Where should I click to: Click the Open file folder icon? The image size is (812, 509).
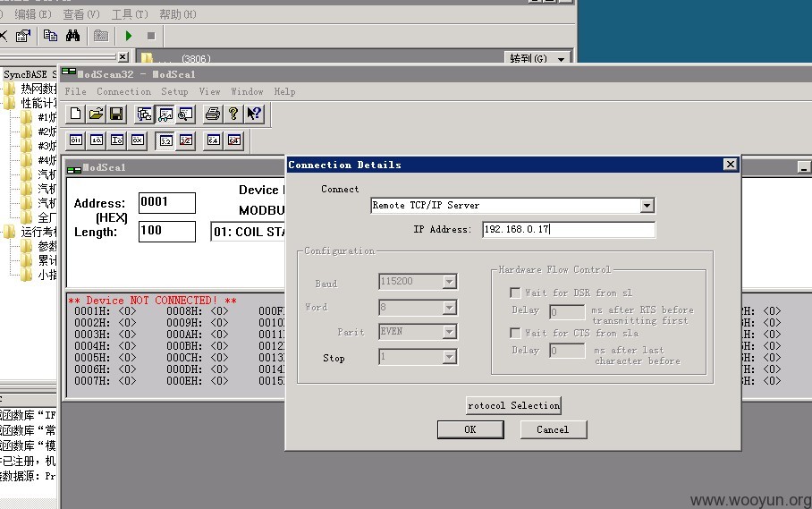click(96, 114)
